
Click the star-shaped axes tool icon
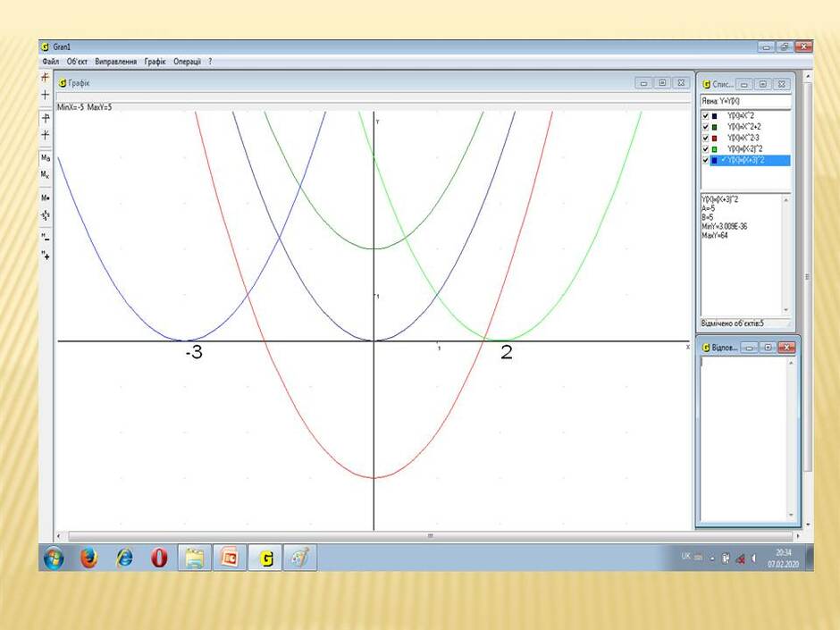click(x=45, y=134)
